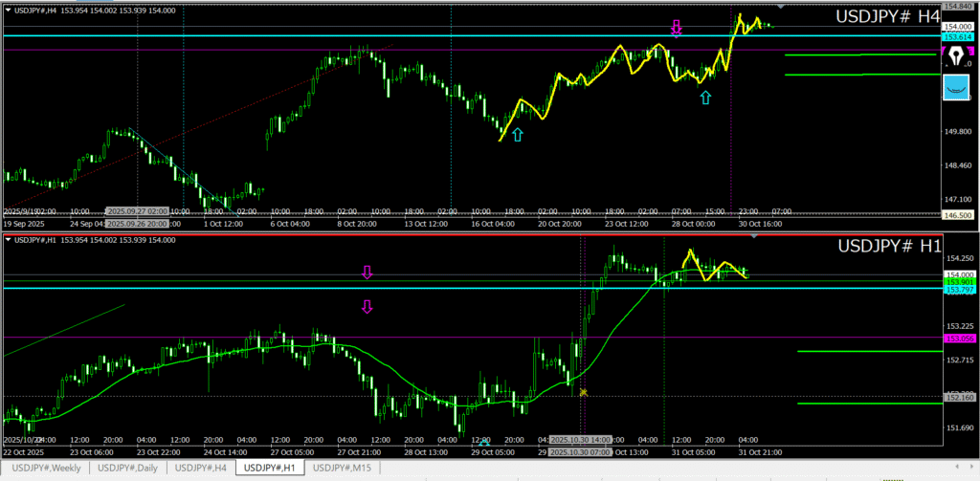
Task: Open the USDJPY#,H1 chart title dropdown triangle
Action: pyautogui.click(x=7, y=238)
